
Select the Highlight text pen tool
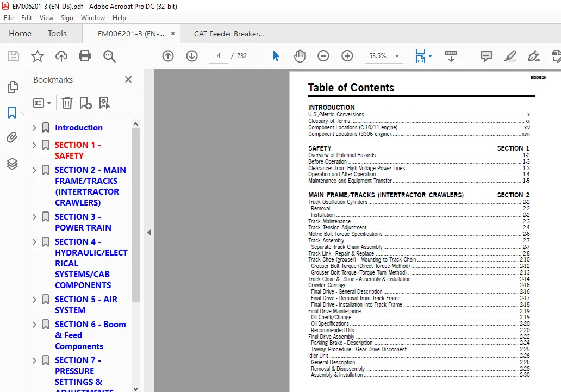click(x=510, y=56)
